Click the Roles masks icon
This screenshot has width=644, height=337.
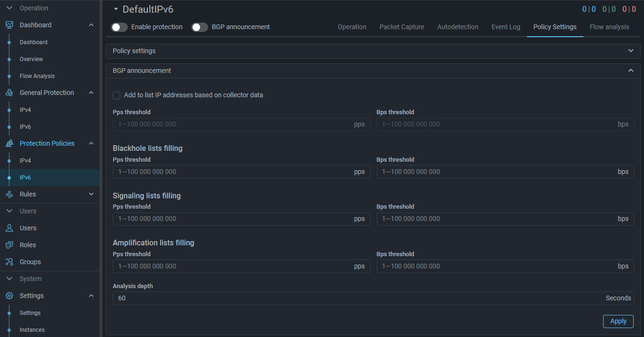coord(9,245)
